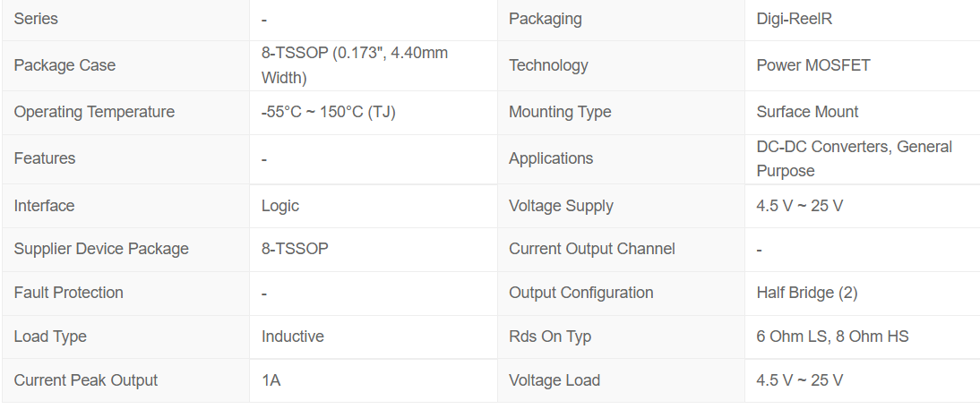This screenshot has height=409, width=980.
Task: Select the Power MOSFET technology value
Action: coord(813,65)
